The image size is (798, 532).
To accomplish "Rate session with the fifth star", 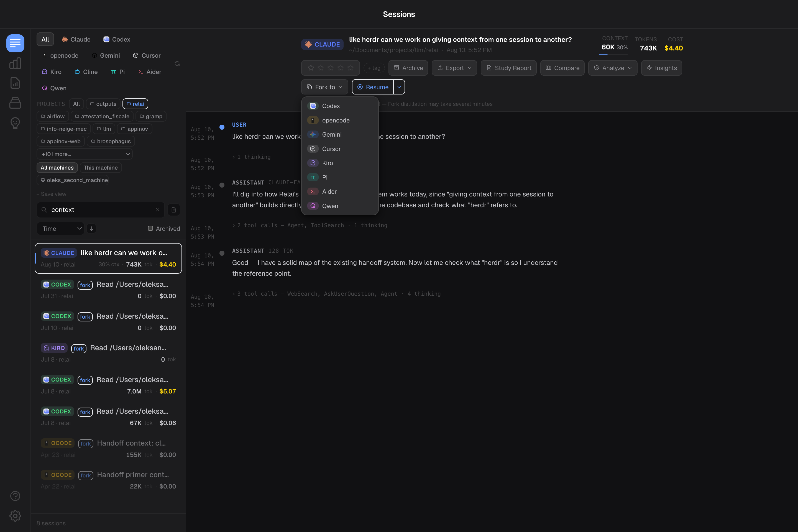I will [351, 68].
